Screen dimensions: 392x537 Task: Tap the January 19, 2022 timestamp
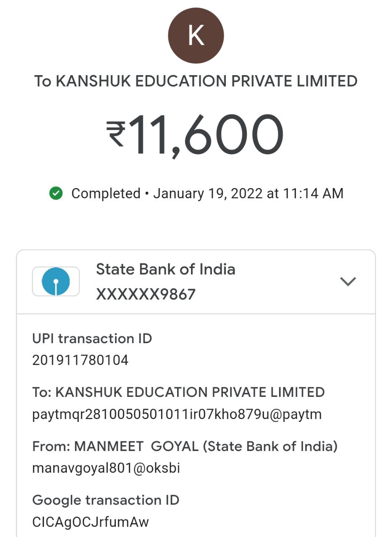(248, 193)
